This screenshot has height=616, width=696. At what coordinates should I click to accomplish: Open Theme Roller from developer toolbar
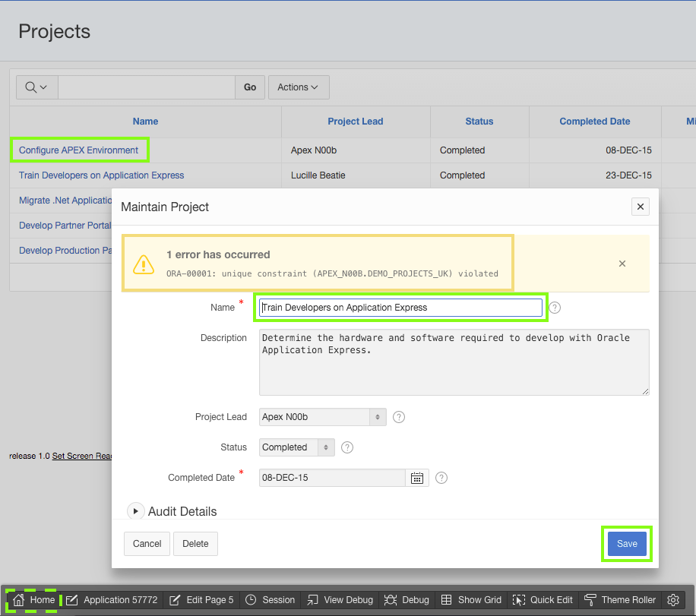619,600
